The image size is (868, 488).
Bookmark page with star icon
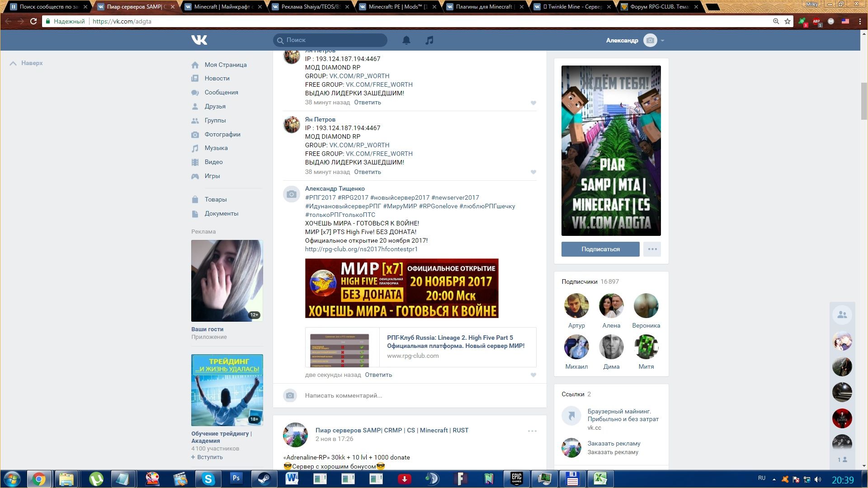pos(788,21)
